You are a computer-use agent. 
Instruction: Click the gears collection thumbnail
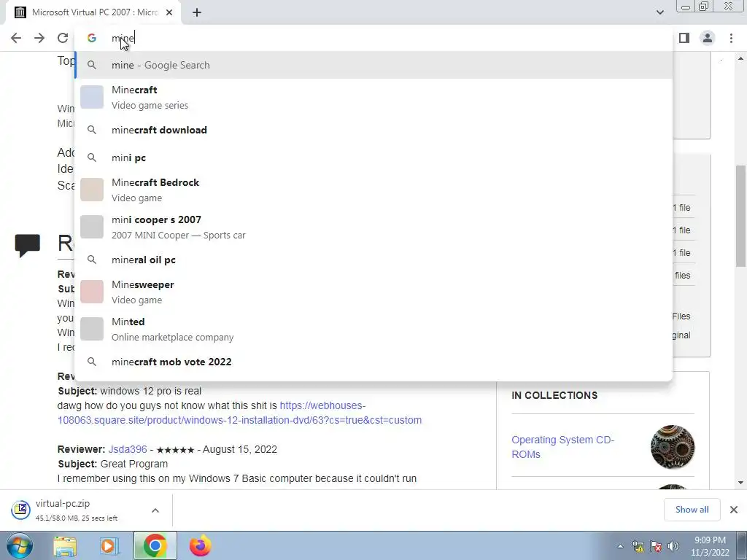(x=672, y=447)
